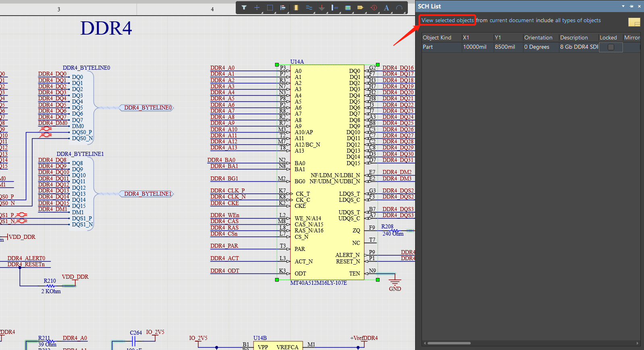Open the 'View' mode dropdown link
The width and height of the screenshot is (644, 350).
pyautogui.click(x=427, y=20)
